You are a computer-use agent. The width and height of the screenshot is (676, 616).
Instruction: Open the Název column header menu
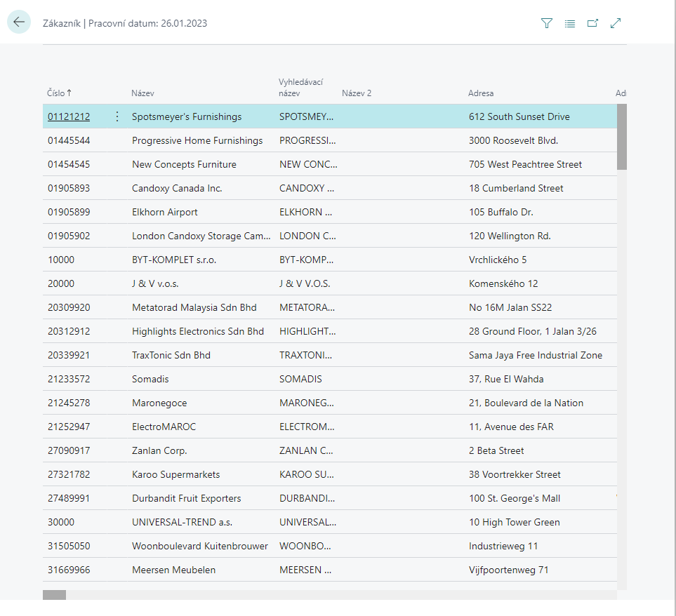click(x=143, y=93)
